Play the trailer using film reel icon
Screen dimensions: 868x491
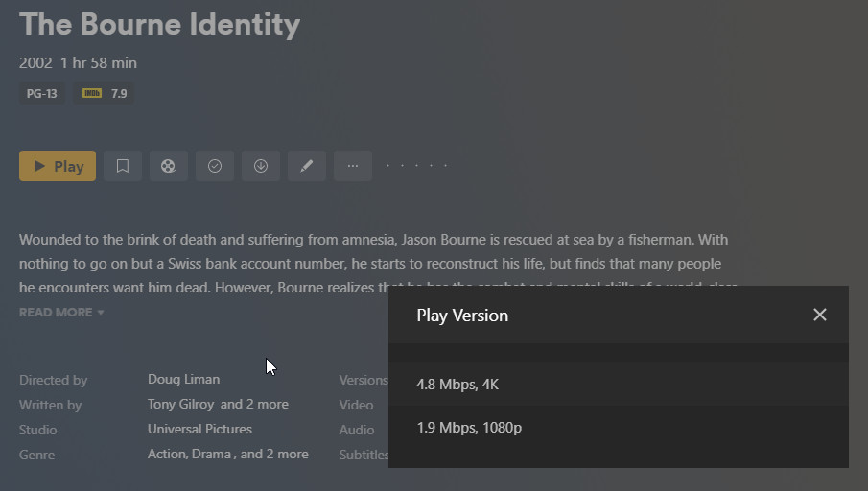168,166
